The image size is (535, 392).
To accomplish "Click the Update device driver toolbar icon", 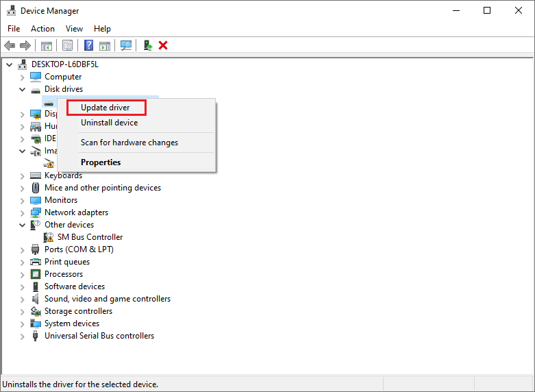I will point(148,45).
